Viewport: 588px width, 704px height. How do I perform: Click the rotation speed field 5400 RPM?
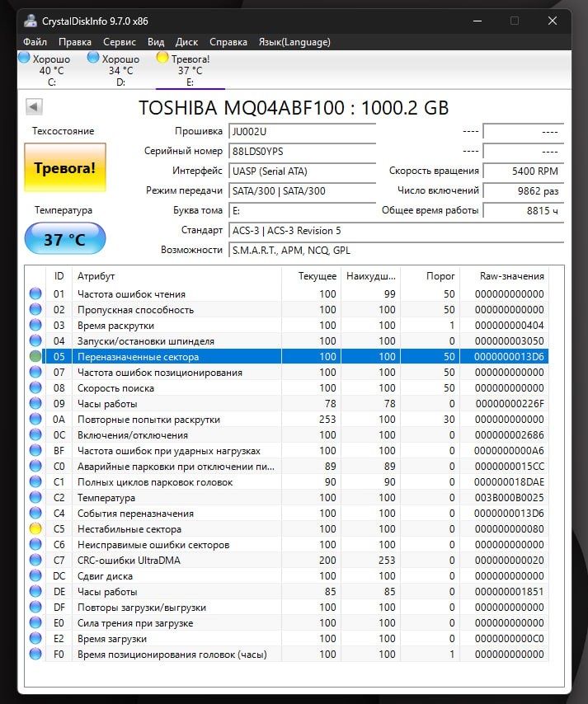coord(524,171)
